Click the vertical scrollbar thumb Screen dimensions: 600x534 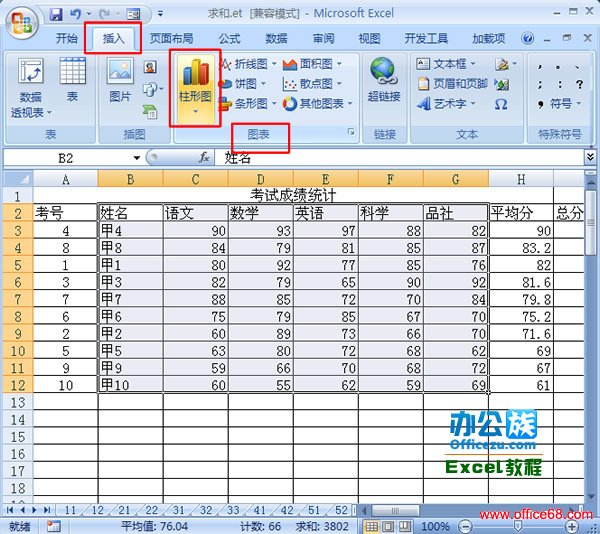(x=590, y=222)
